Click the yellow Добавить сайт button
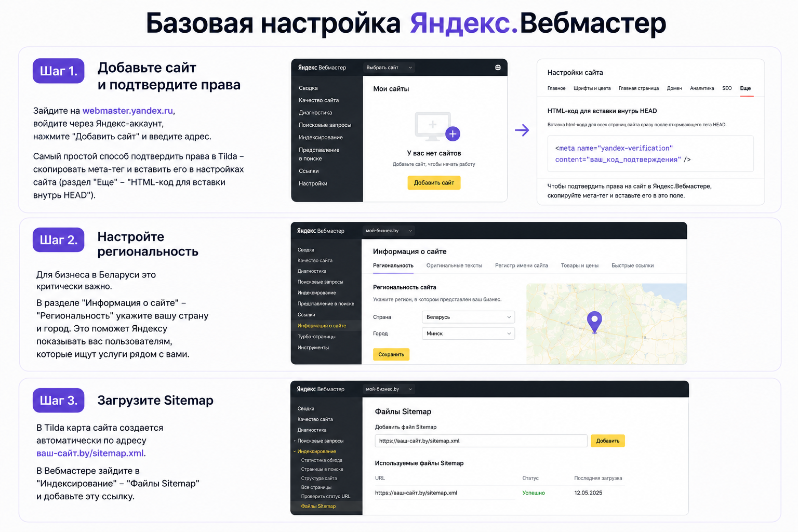 click(434, 183)
